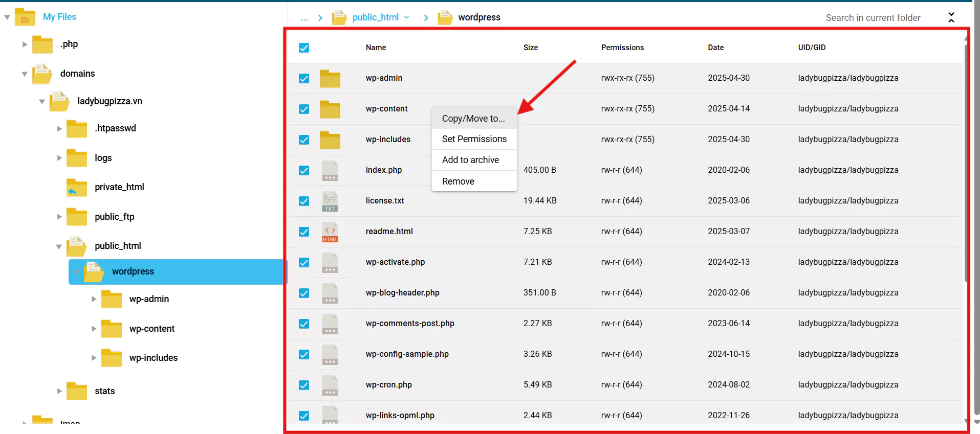Click the wordpress breadcrumb folder icon
980x434 pixels.
[x=445, y=17]
